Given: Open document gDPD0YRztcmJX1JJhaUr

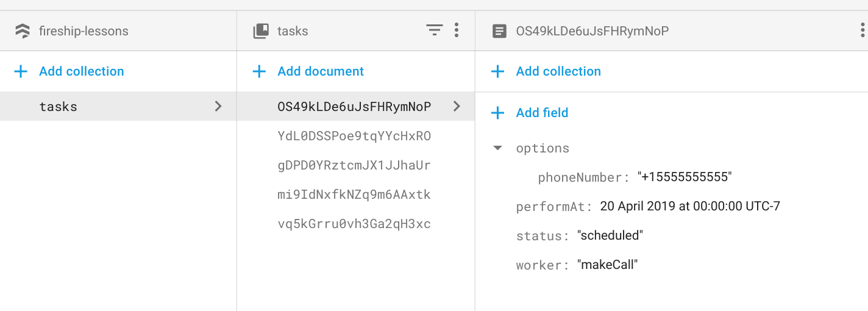Looking at the screenshot, I should click(x=354, y=165).
